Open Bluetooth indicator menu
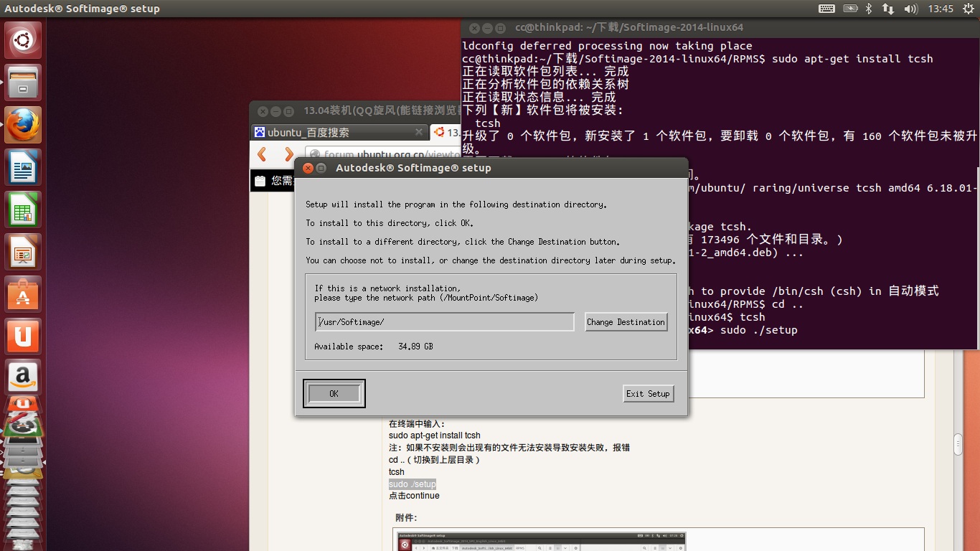Viewport: 980px width, 551px height. [868, 9]
